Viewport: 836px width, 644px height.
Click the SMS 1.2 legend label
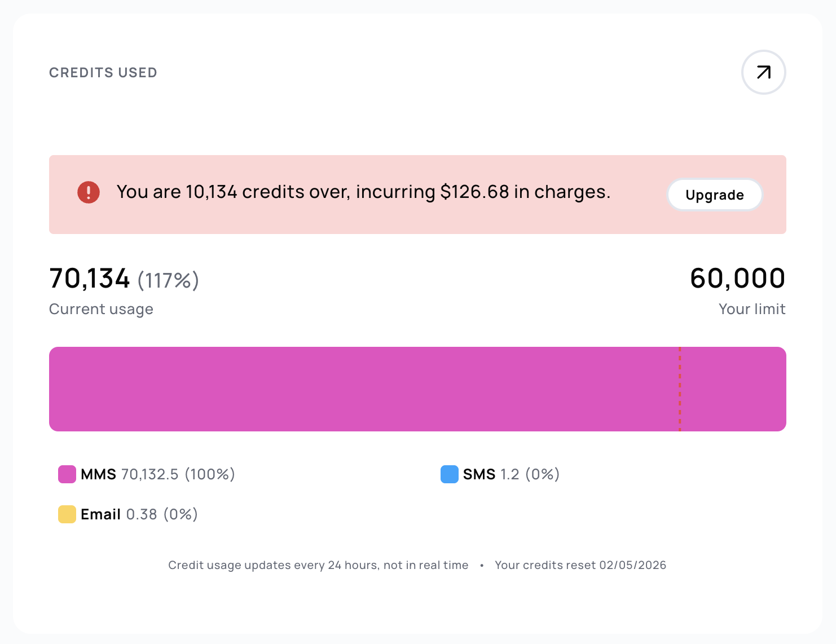point(511,474)
